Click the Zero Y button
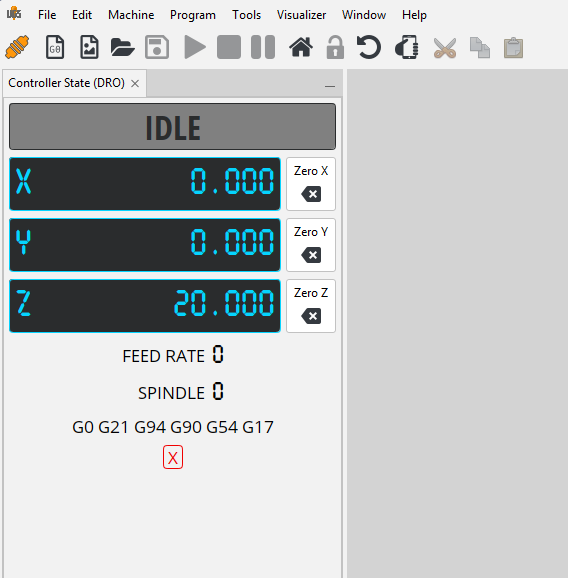This screenshot has height=578, width=568. [x=311, y=245]
